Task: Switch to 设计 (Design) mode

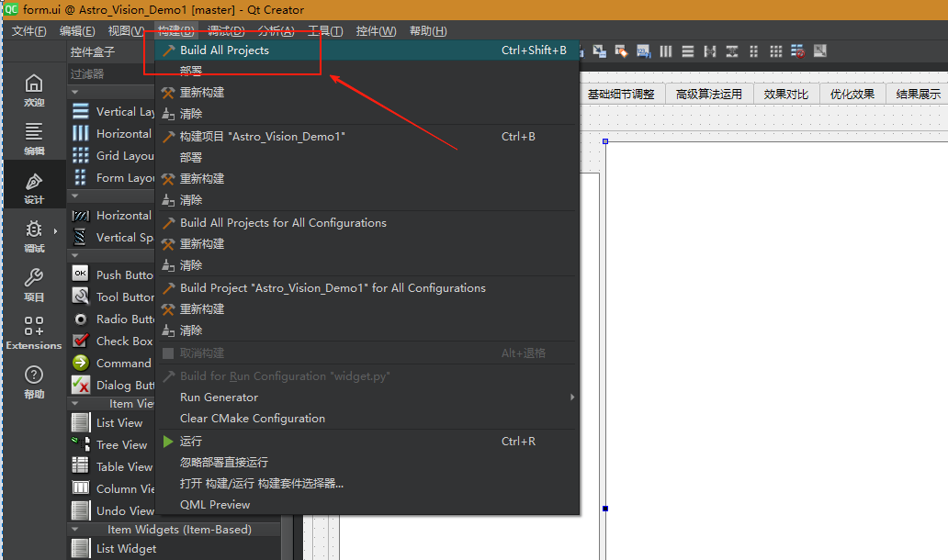Action: point(34,188)
